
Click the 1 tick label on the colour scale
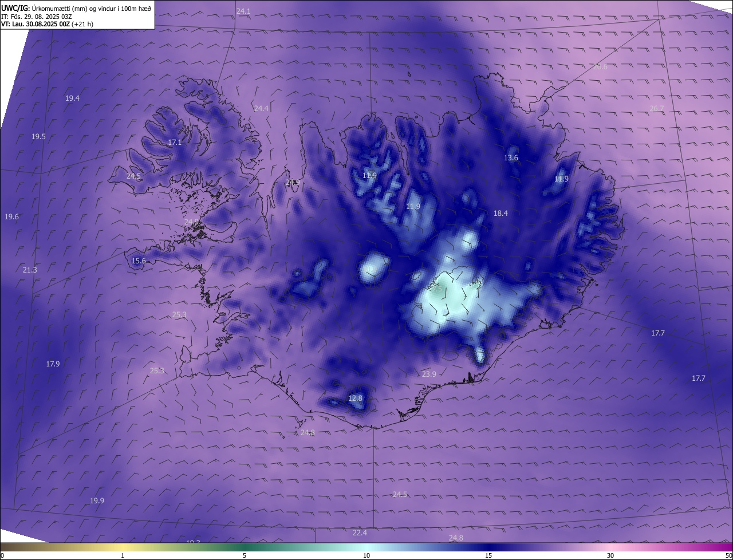point(123,555)
